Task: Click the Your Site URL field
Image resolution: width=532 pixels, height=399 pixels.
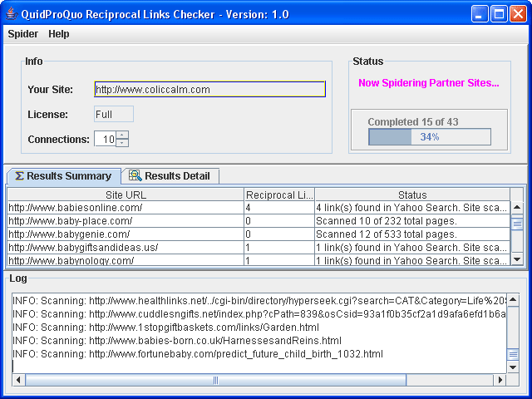Action: tap(209, 90)
